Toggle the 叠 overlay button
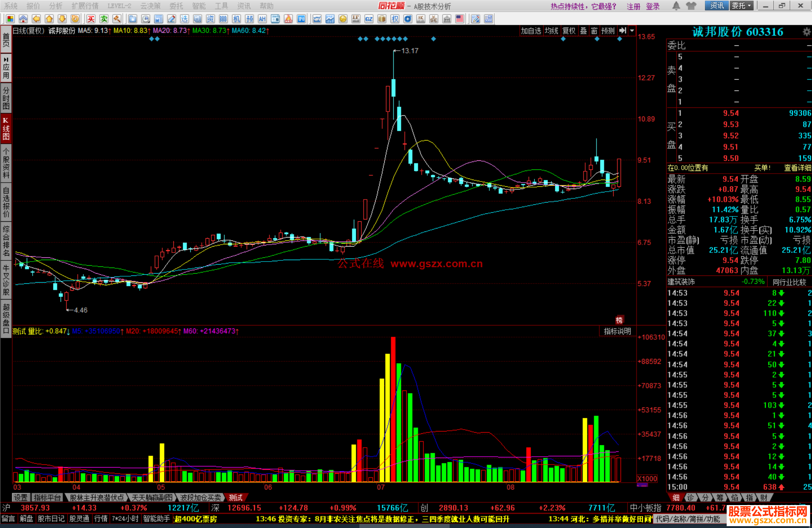Viewport: 812px width, 528px height. (x=583, y=31)
